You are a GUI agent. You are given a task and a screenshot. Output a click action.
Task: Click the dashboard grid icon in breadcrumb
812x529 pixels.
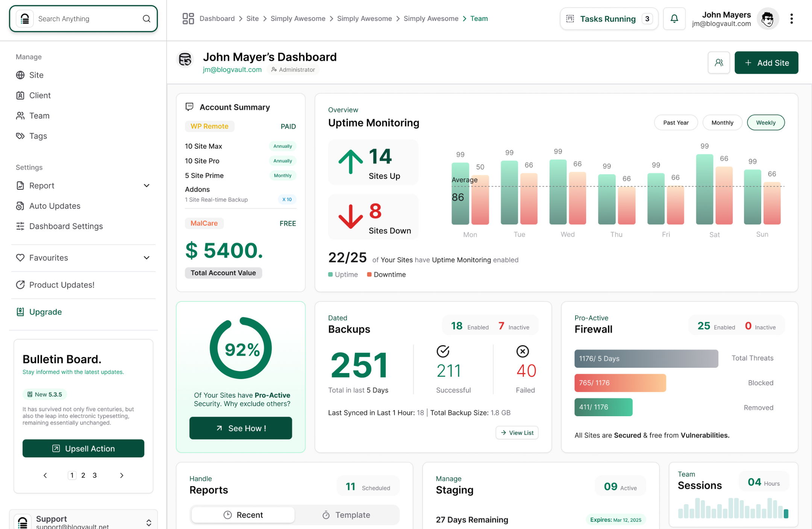coord(188,18)
